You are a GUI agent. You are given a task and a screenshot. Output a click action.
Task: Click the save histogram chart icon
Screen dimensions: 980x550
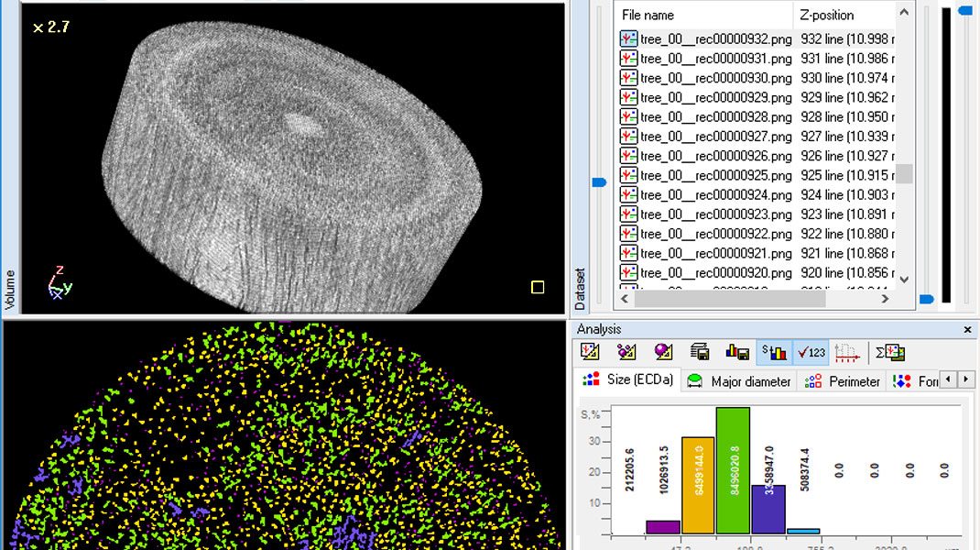[x=737, y=352]
